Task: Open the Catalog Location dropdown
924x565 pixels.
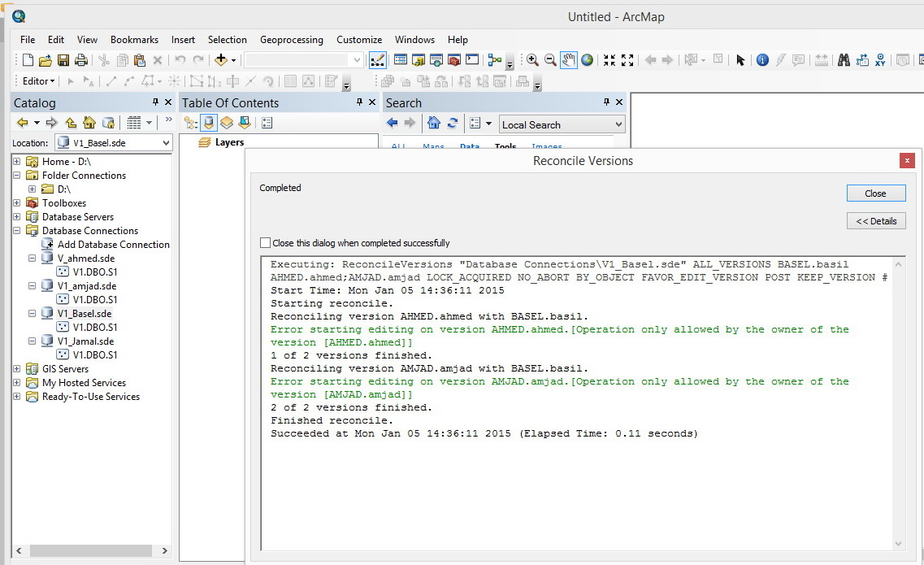Action: click(x=166, y=143)
